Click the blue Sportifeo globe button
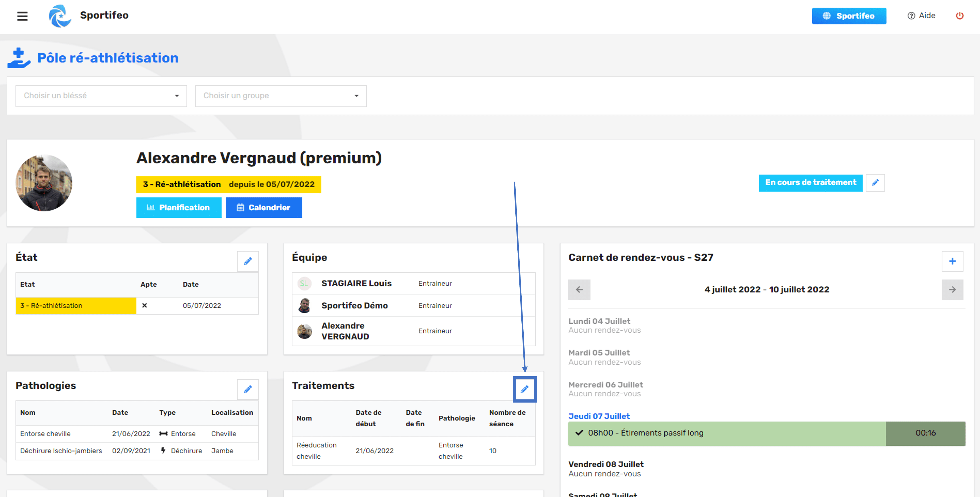This screenshot has width=980, height=497. [x=849, y=16]
